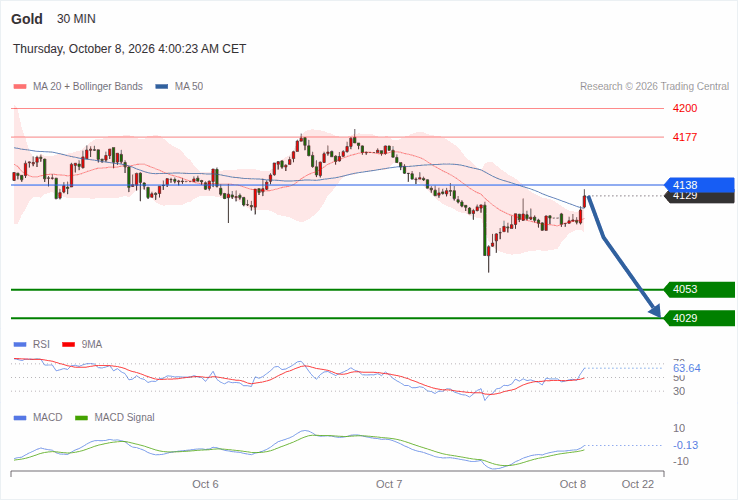Click the green 4029 support price tag
Screen dimensions: 738x500
(x=699, y=318)
